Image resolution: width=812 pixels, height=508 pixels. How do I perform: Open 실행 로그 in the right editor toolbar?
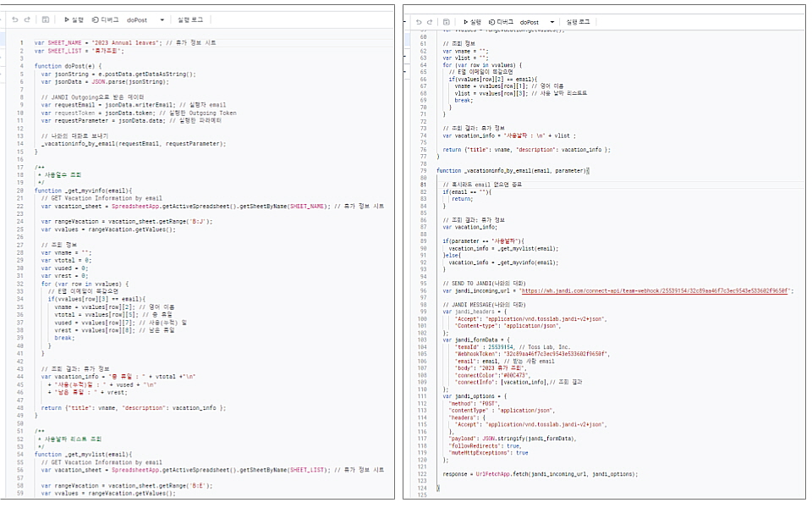pos(578,22)
